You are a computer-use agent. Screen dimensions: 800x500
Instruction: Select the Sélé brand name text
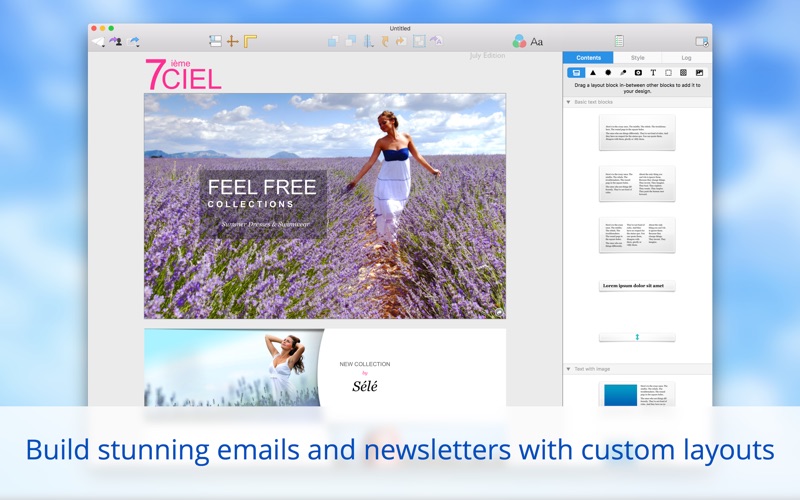(x=365, y=386)
